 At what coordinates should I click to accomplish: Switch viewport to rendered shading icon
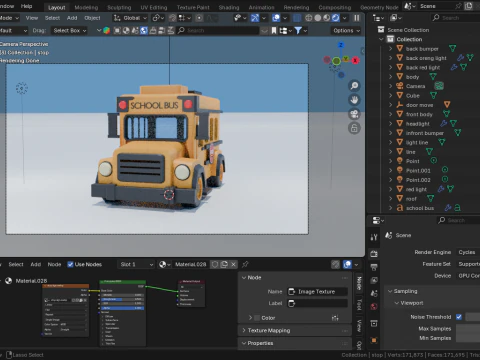tap(336, 18)
